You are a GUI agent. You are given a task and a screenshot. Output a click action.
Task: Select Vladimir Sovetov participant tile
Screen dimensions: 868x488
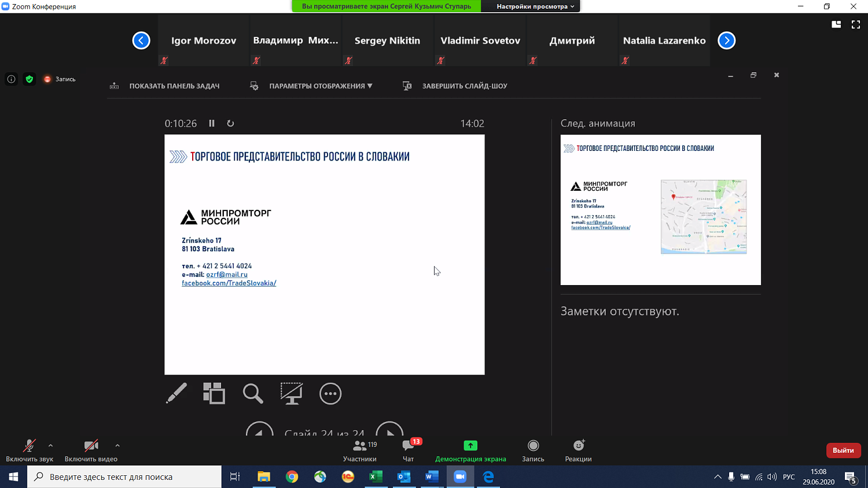click(480, 40)
